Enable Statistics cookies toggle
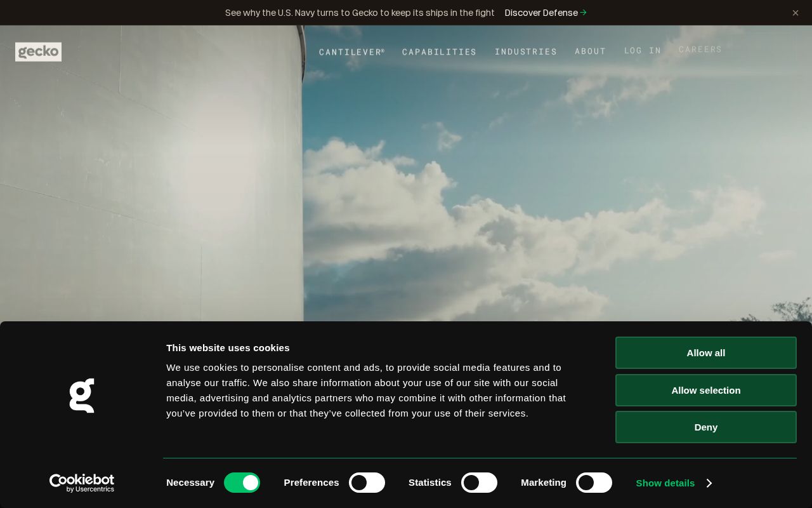 [x=479, y=483]
